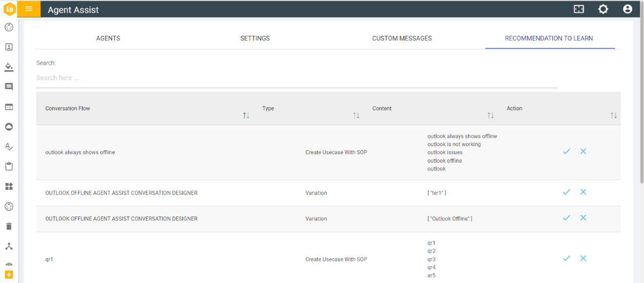Approve the "outlook always shows offline" recommendation
The width and height of the screenshot is (644, 283).
[x=566, y=152]
